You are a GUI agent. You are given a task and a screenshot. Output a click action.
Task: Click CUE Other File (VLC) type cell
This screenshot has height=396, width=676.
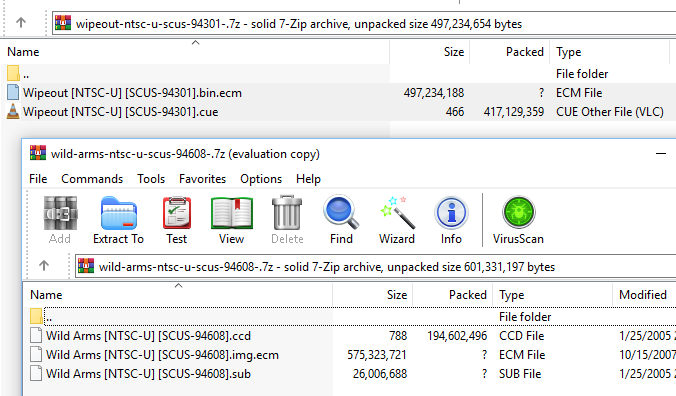610,111
